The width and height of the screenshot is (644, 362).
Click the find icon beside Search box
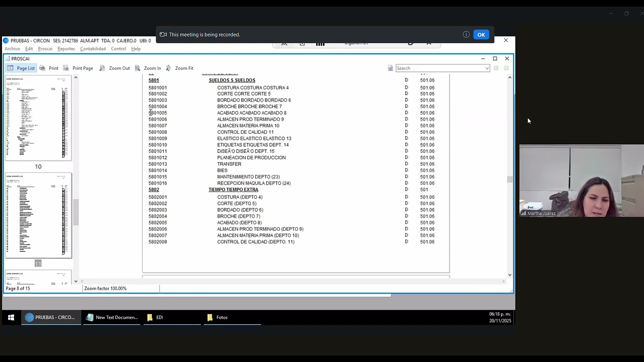point(390,68)
